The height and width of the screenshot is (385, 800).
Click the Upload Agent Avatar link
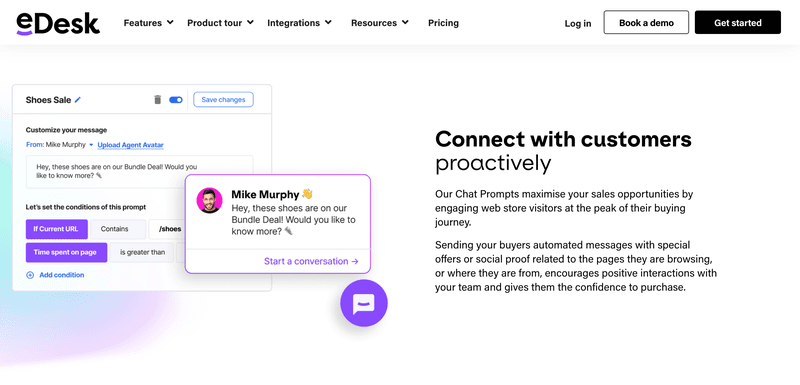(x=131, y=145)
